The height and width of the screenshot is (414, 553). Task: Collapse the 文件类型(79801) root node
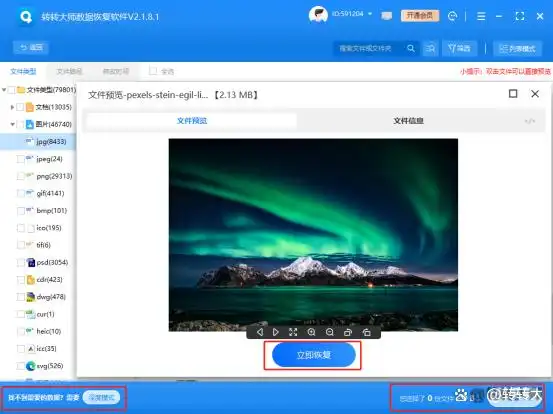4,90
